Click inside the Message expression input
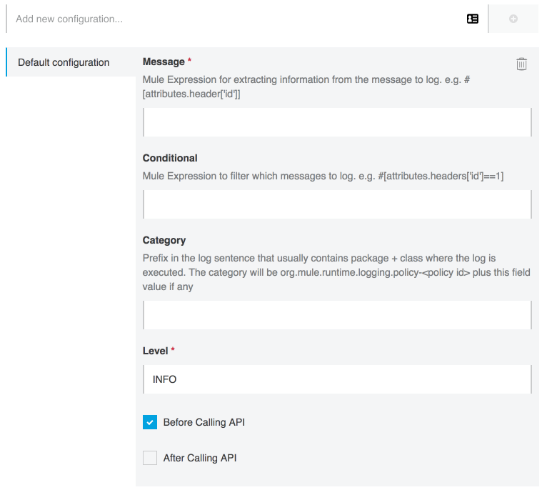 pos(337,122)
